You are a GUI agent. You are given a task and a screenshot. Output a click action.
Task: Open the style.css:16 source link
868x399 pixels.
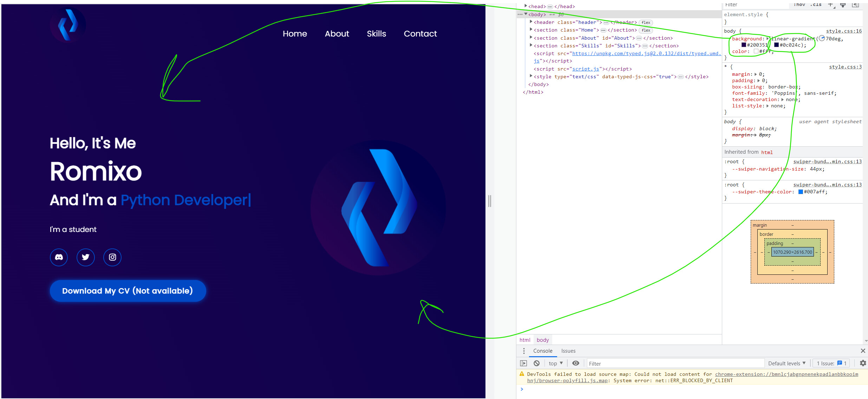click(844, 31)
